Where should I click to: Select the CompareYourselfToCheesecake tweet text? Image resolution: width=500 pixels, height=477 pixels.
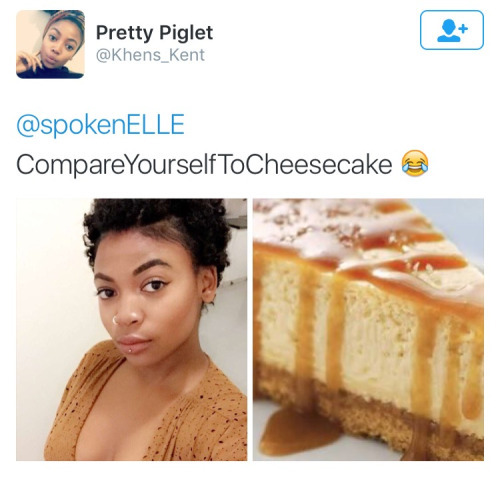coord(204,164)
